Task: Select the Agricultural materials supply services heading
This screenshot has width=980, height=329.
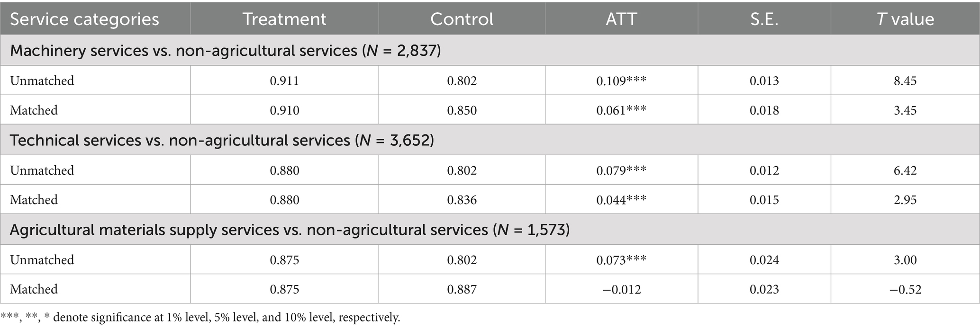Action: coord(290,230)
